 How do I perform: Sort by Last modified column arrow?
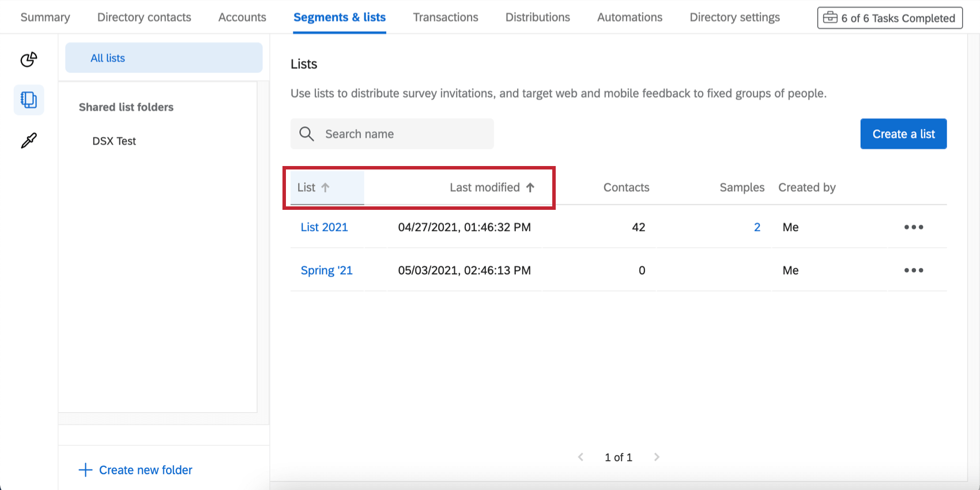pyautogui.click(x=530, y=187)
